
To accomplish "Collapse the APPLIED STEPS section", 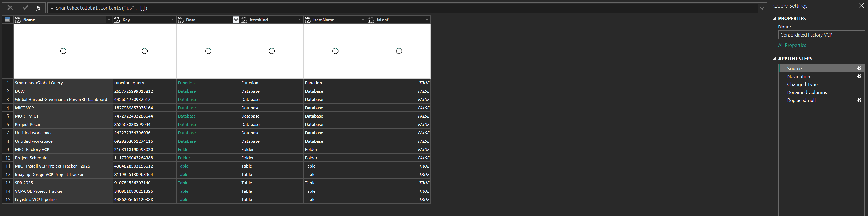I will (774, 59).
